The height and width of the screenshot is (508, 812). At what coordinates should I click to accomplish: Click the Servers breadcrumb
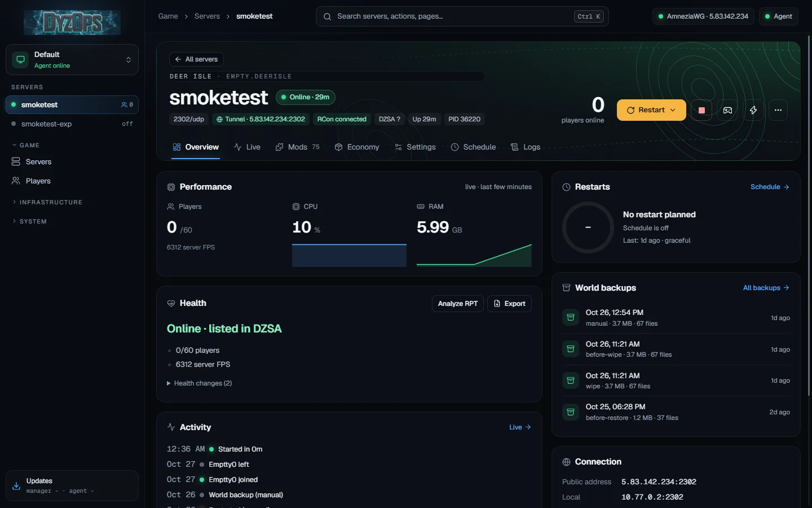tap(207, 16)
